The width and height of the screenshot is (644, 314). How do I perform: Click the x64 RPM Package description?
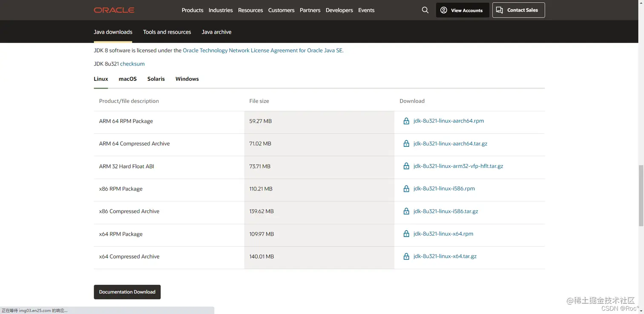click(x=121, y=234)
